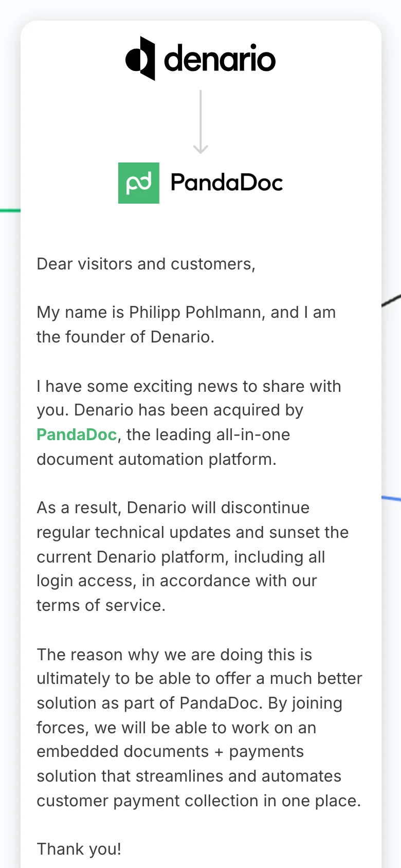Click the blue line at right edge

[391, 498]
